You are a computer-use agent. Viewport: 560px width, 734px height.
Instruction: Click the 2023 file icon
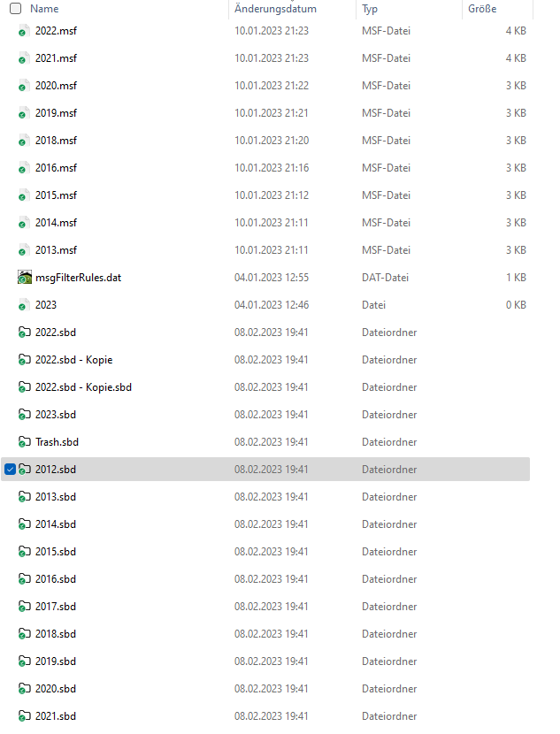point(24,305)
